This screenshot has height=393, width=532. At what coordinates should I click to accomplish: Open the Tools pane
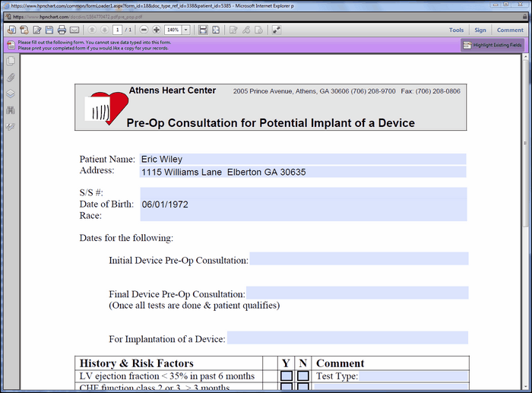coord(456,30)
